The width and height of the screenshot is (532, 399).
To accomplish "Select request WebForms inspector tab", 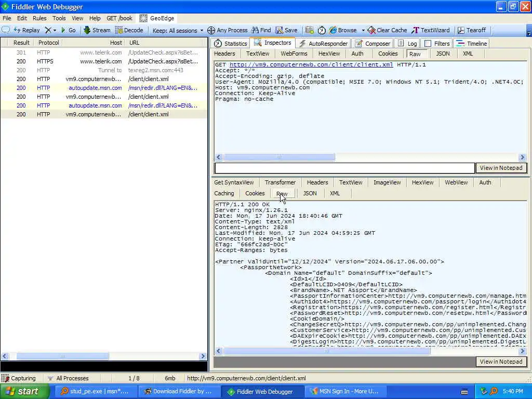I will pos(294,54).
